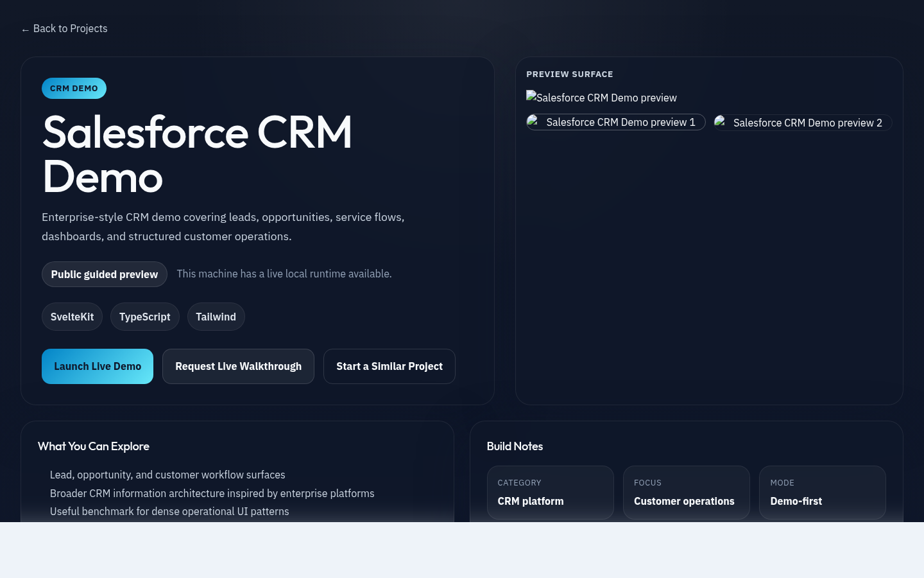Click the back arrow next to Back to Projects
Screen dimensions: 924x578
tap(26, 29)
